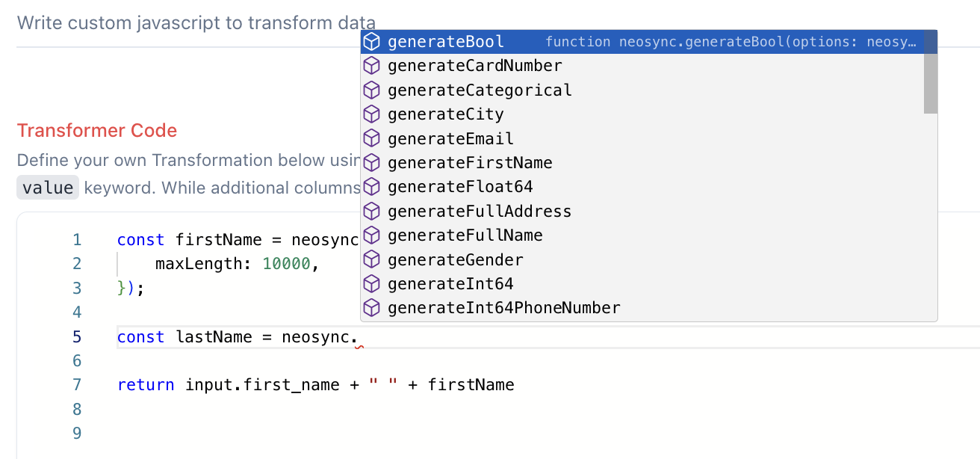Click the cube icon beside generateCardNumber
The image size is (980, 459).
point(371,66)
